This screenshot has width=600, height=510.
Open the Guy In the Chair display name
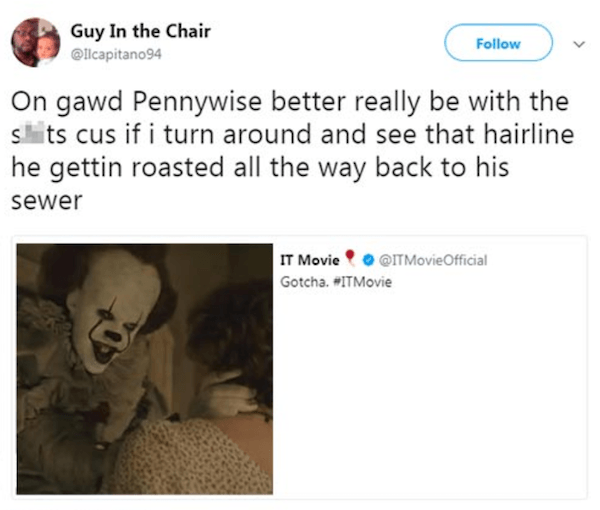point(139,32)
